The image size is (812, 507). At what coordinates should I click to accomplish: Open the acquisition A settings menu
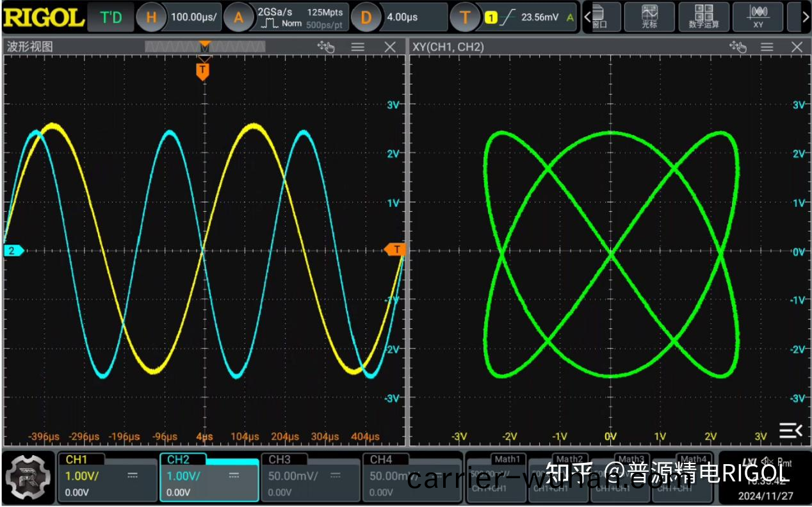(x=239, y=17)
